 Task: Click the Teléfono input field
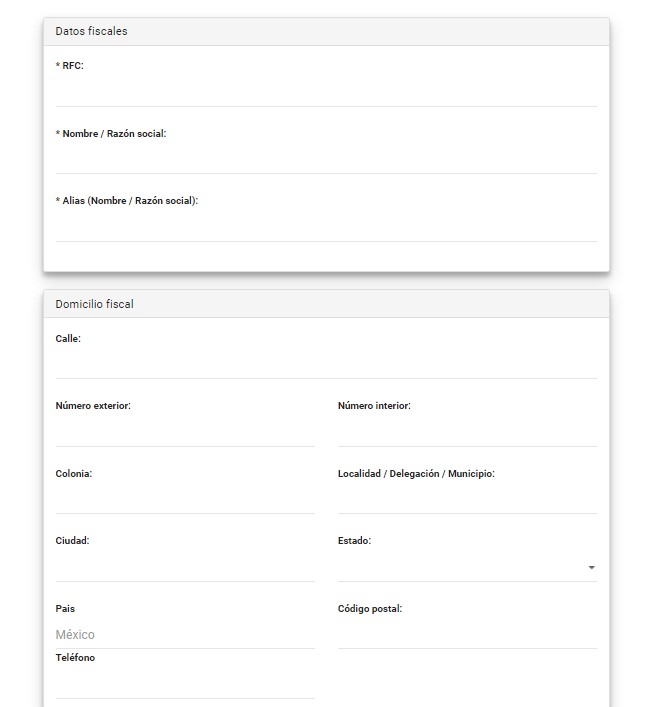pos(185,686)
